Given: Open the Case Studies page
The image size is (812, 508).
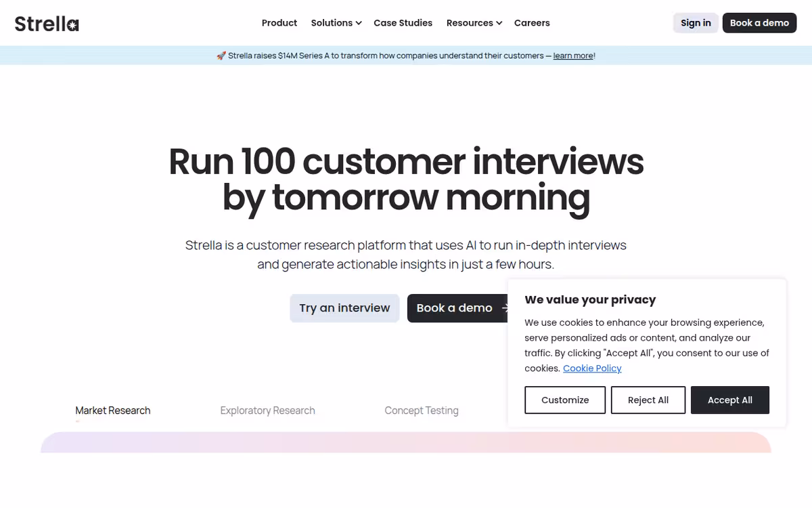Looking at the screenshot, I should click(x=403, y=23).
